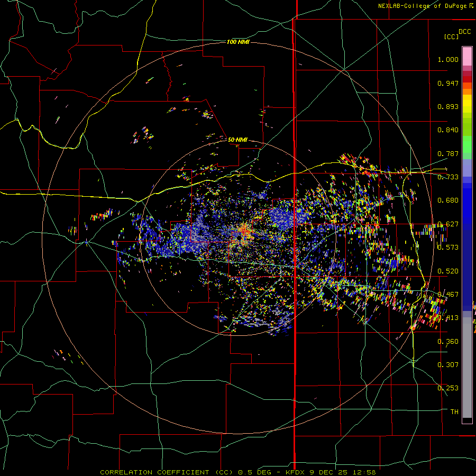Click the 100 NMI range ring label
476x476 pixels.
coord(238,42)
